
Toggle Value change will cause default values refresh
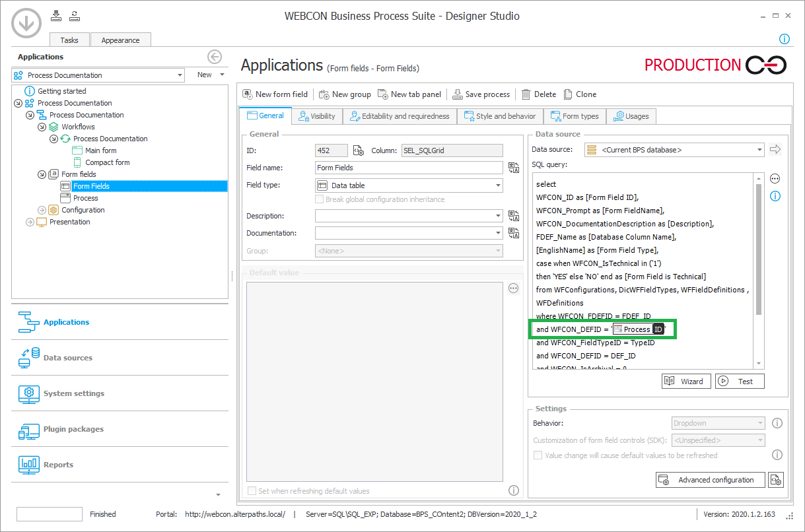click(538, 455)
